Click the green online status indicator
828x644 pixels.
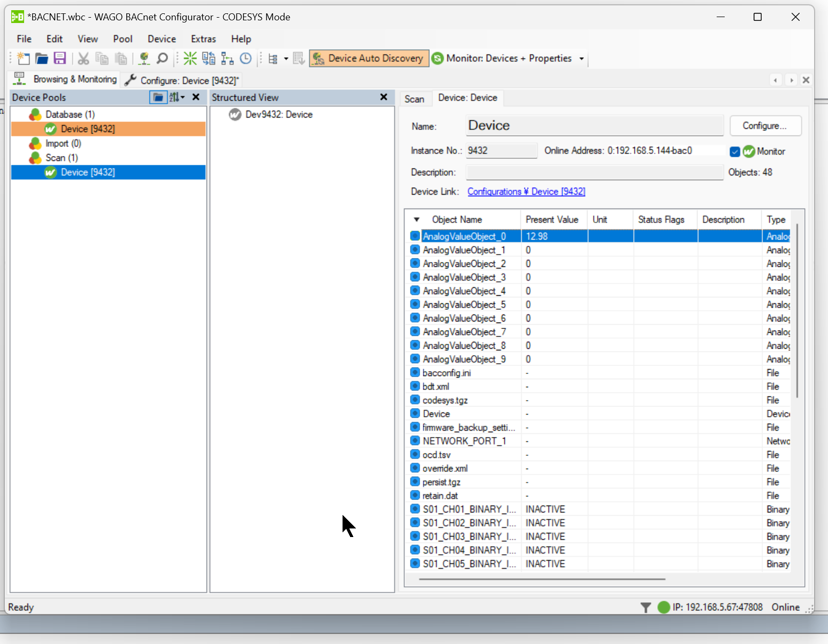[x=664, y=607]
